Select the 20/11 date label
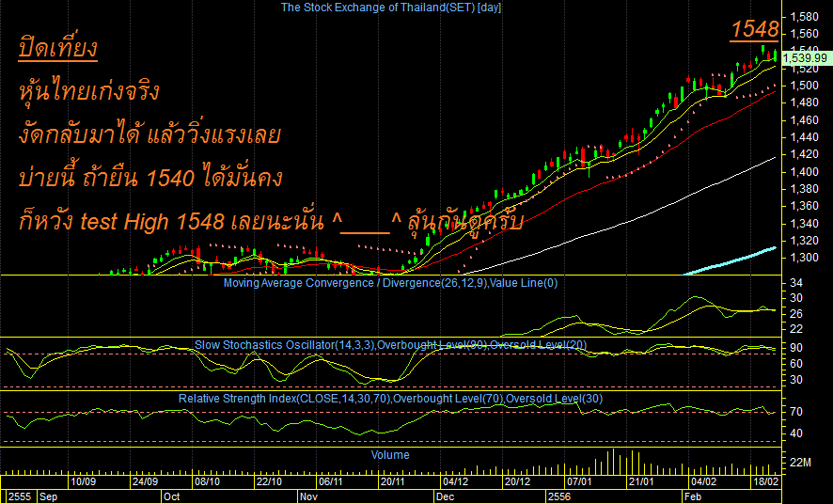 (393, 481)
